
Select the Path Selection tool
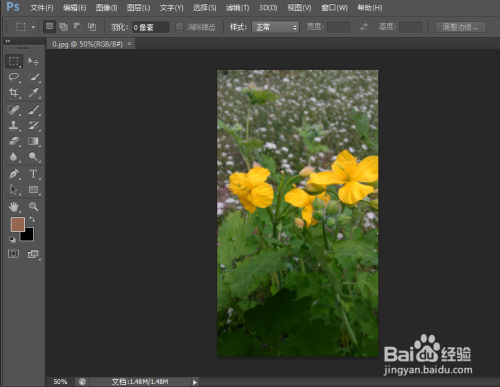pos(14,189)
